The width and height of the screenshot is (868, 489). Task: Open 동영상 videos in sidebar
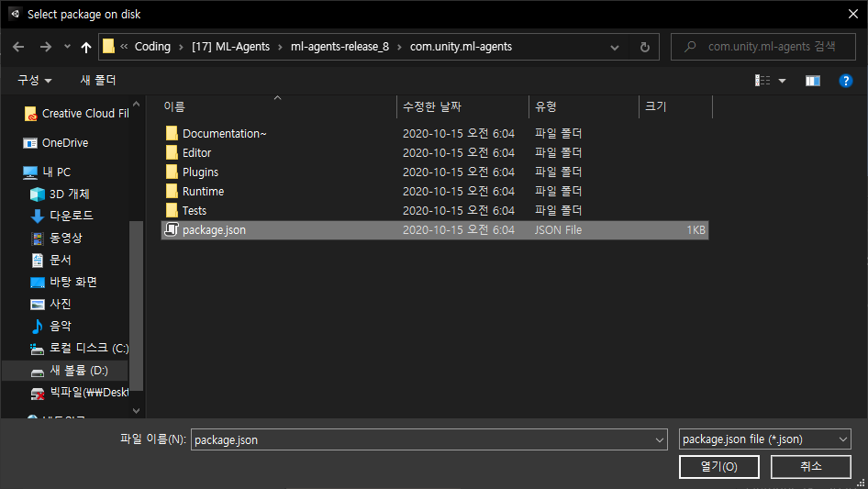pos(57,239)
